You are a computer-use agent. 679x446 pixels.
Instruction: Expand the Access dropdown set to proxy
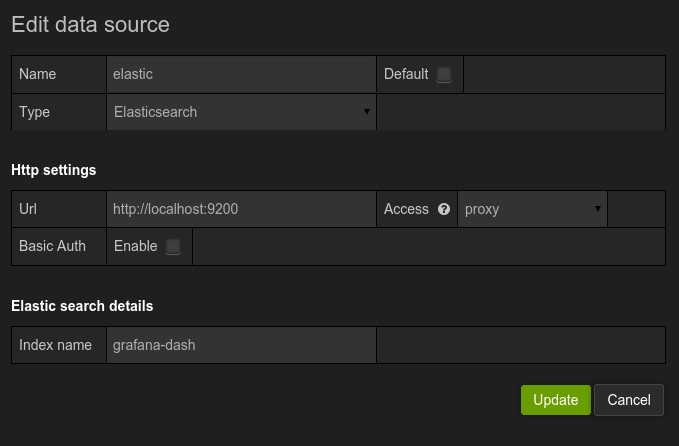[532, 209]
